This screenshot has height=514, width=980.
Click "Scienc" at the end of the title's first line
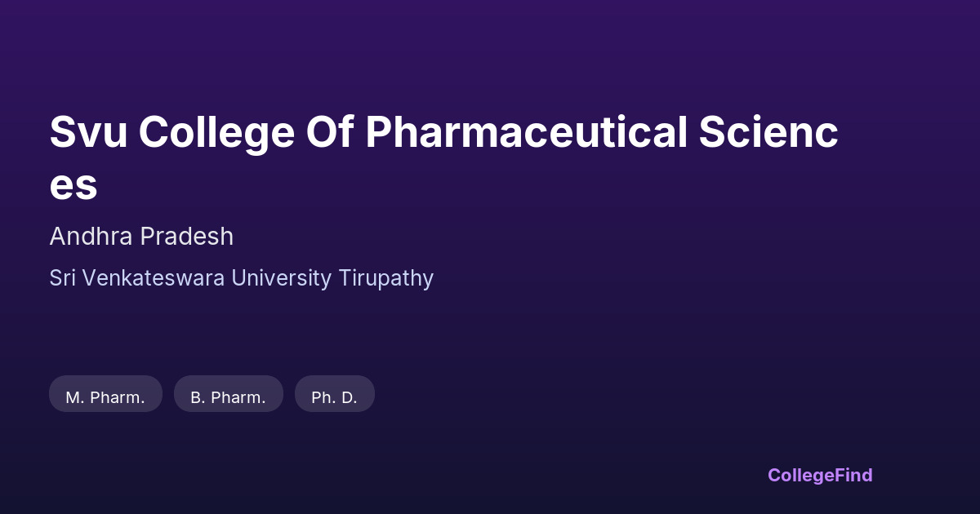[768, 133]
